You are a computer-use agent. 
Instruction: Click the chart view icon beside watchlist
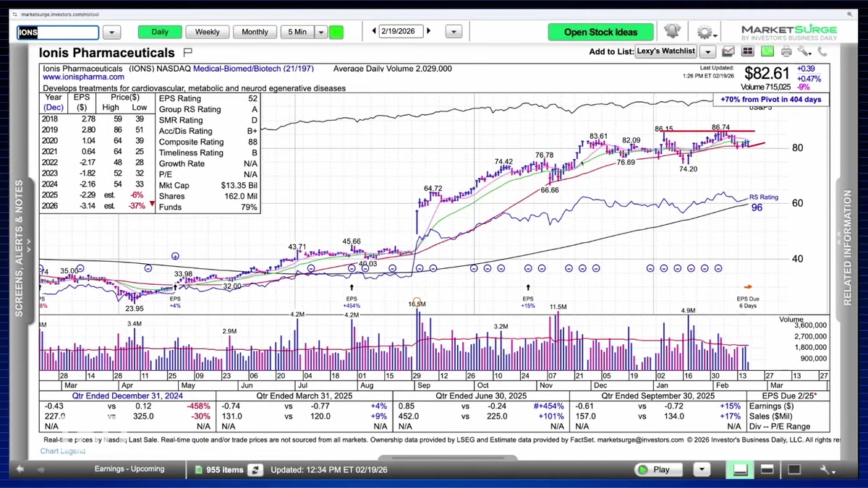[x=728, y=51]
